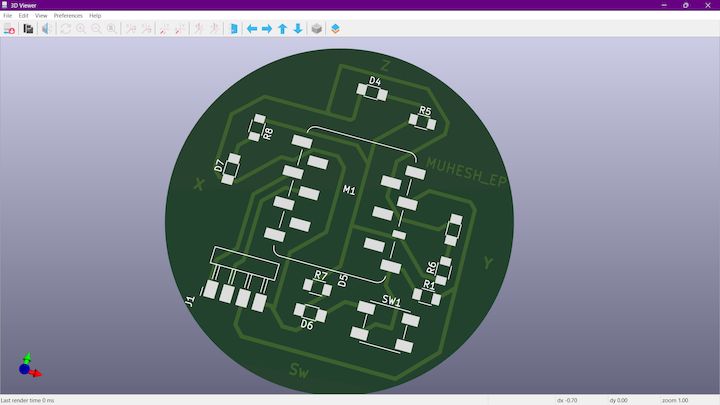
Task: Click the SW1 label on the board
Action: click(391, 301)
